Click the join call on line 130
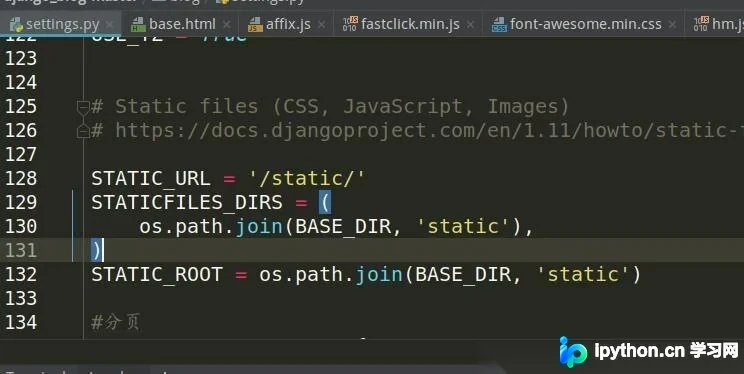744x374 pixels. click(259, 227)
